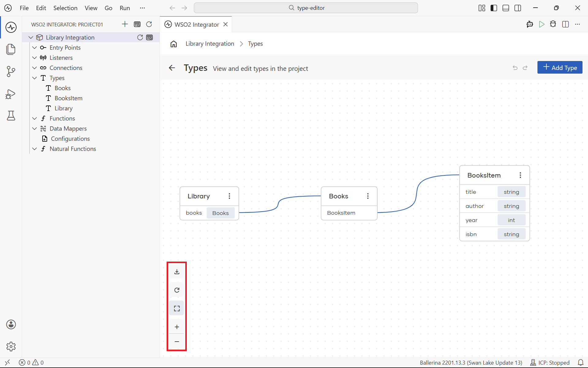Open Configurations tree item
Viewport: 588px width, 368px height.
tap(70, 139)
